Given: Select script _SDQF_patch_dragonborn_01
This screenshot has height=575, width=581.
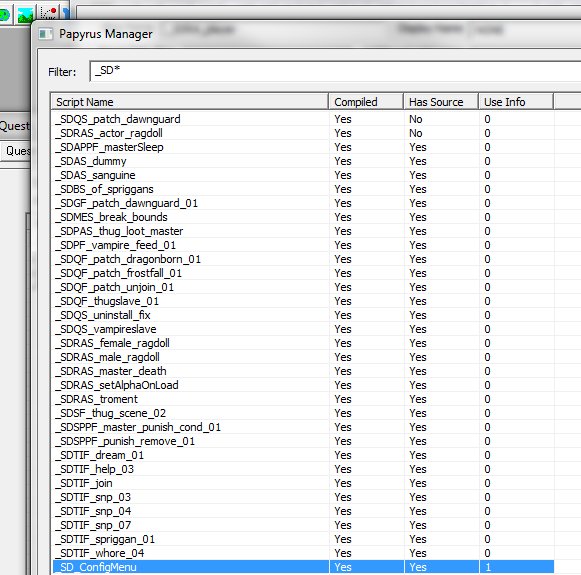Looking at the screenshot, I should 128,259.
